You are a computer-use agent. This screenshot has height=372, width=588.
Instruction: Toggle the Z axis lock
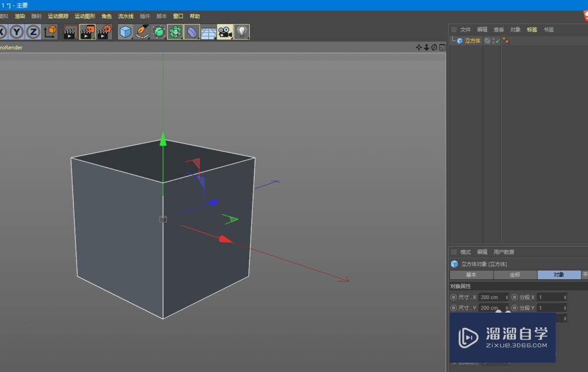pyautogui.click(x=33, y=32)
